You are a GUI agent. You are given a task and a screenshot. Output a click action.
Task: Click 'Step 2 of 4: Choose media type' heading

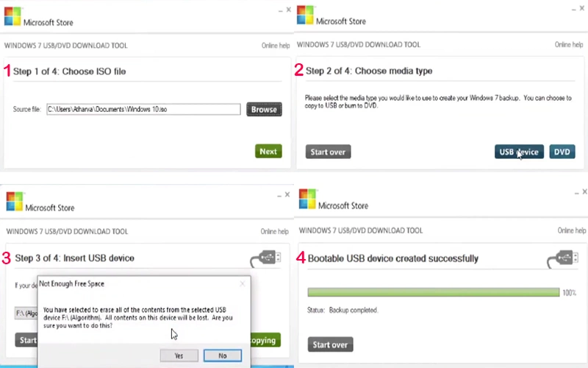[369, 71]
